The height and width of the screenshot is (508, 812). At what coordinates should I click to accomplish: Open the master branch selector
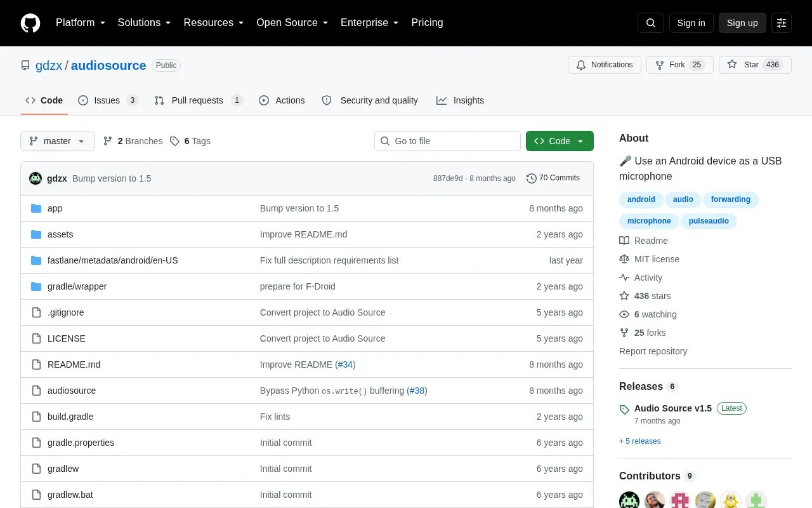(57, 141)
